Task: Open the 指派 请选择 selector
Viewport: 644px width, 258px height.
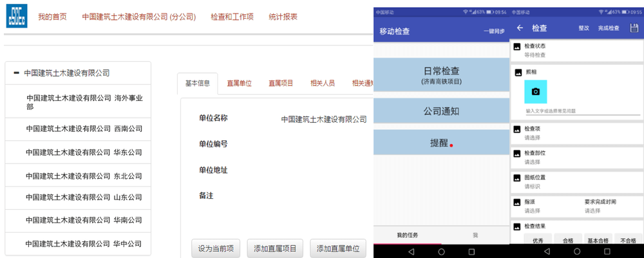Action: (x=533, y=211)
